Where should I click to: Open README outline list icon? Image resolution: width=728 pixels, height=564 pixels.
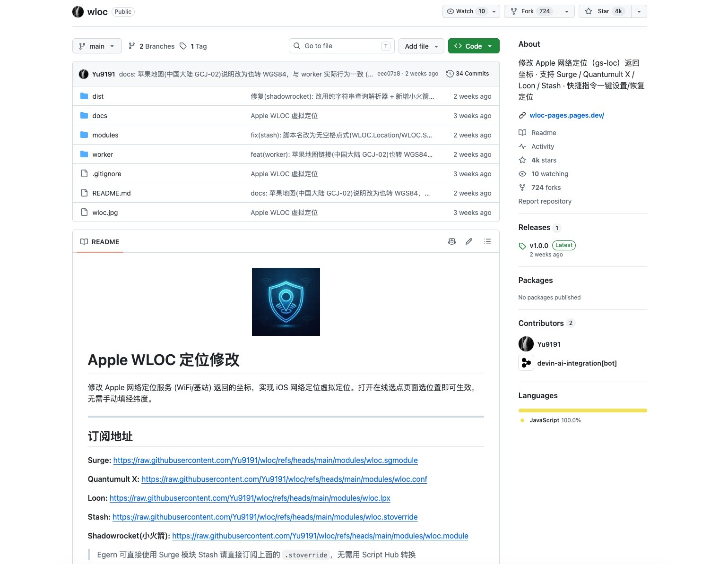point(487,241)
